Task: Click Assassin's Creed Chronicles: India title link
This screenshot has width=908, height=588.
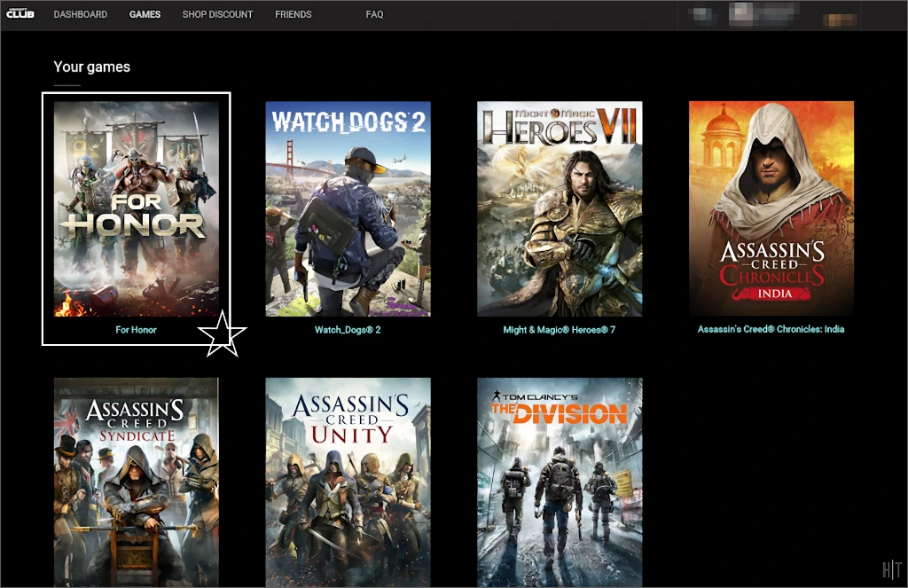Action: tap(771, 329)
